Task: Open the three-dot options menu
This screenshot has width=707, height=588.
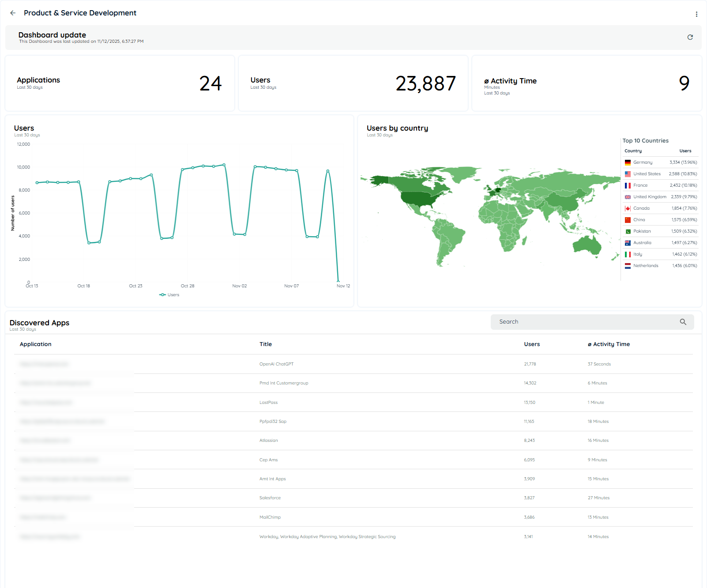Action: click(x=696, y=14)
